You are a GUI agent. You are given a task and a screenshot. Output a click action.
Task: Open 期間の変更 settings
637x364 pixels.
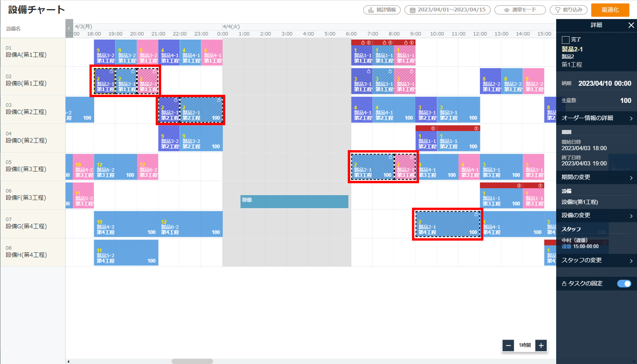[596, 177]
